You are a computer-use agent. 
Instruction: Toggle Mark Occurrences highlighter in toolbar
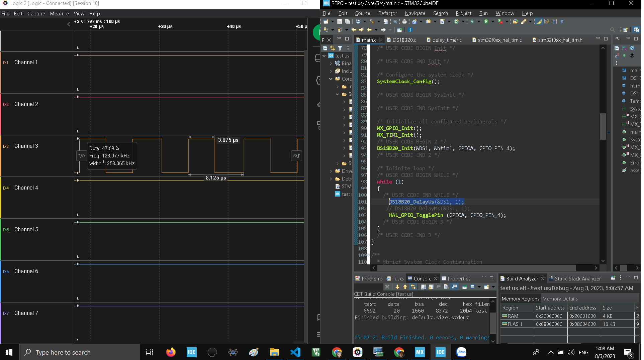point(539,21)
